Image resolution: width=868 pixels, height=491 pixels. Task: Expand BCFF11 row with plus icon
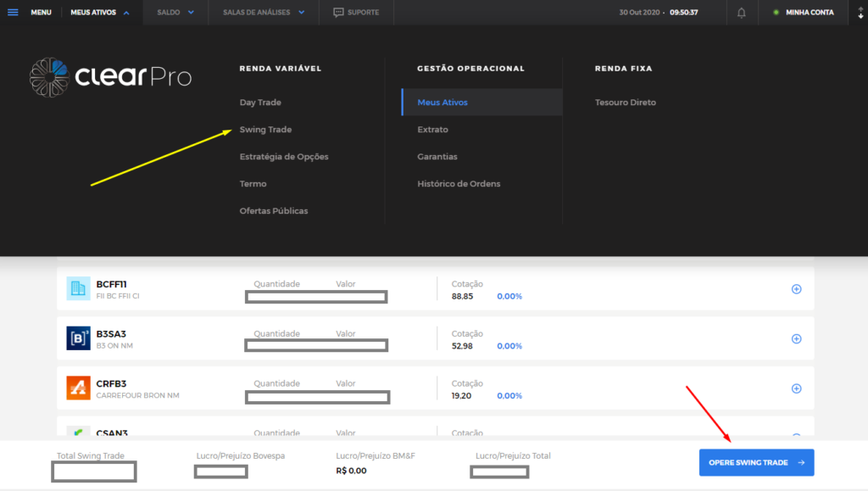[x=796, y=289]
